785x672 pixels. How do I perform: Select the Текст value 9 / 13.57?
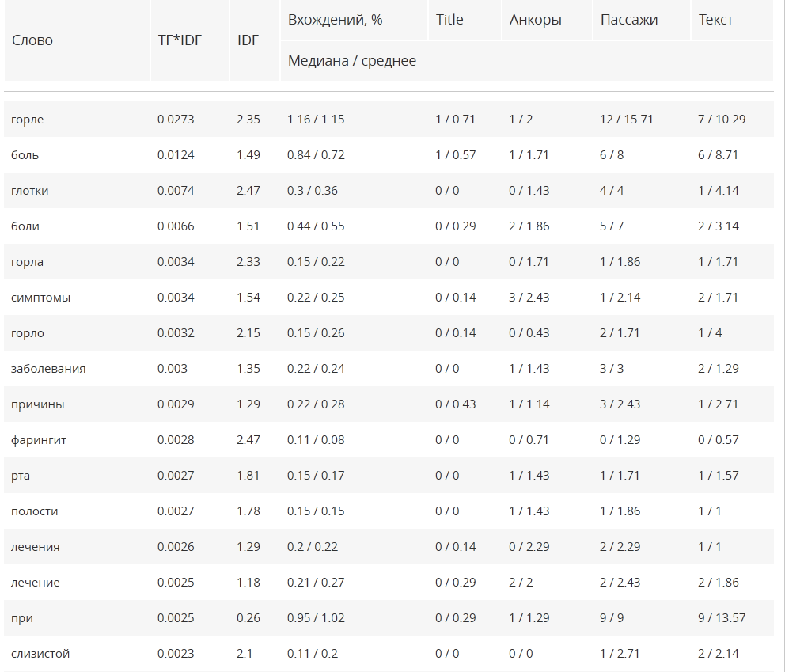(x=721, y=618)
